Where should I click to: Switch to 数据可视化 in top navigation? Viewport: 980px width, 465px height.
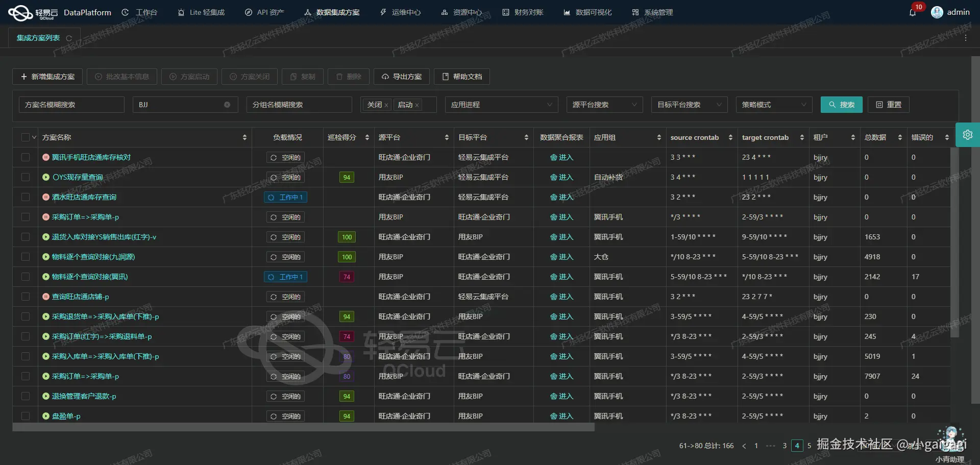coord(587,12)
